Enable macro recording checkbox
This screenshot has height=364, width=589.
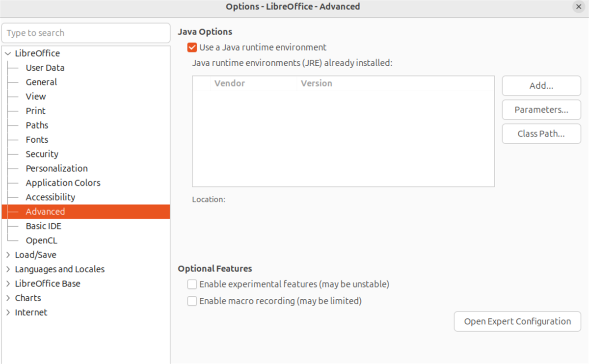[192, 301]
